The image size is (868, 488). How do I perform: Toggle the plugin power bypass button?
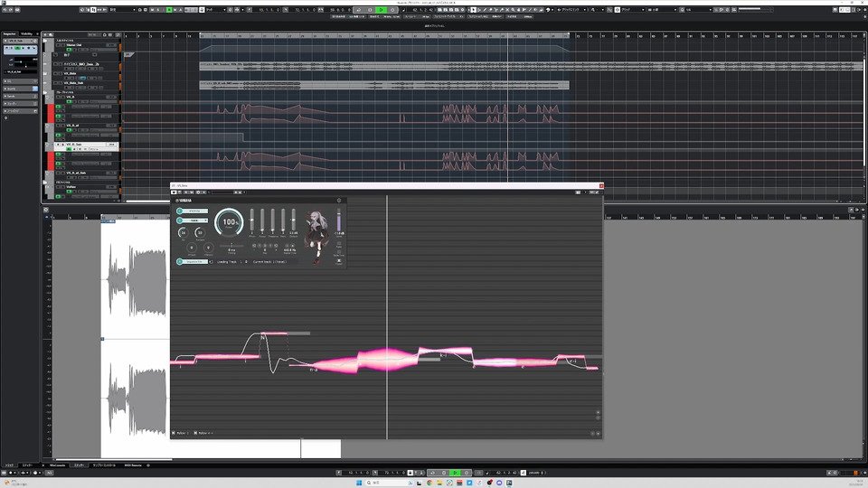(174, 192)
